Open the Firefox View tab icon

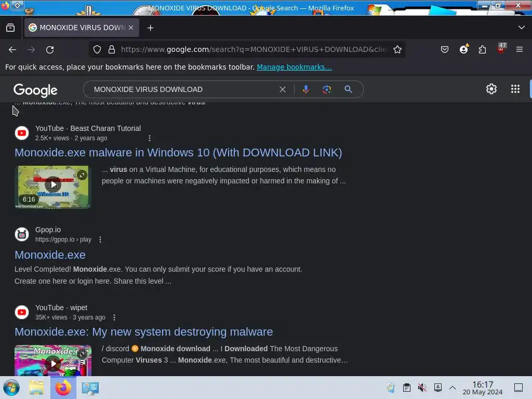10,28
